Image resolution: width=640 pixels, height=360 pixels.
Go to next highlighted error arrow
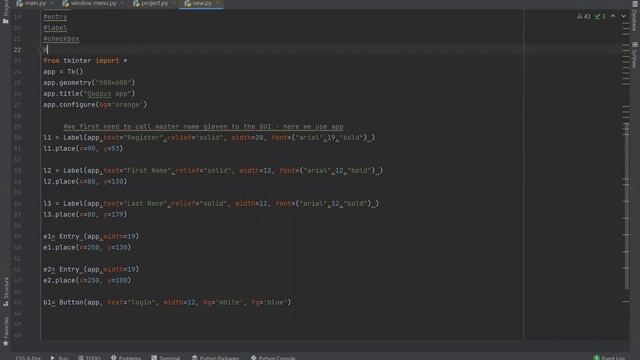pyautogui.click(x=623, y=16)
